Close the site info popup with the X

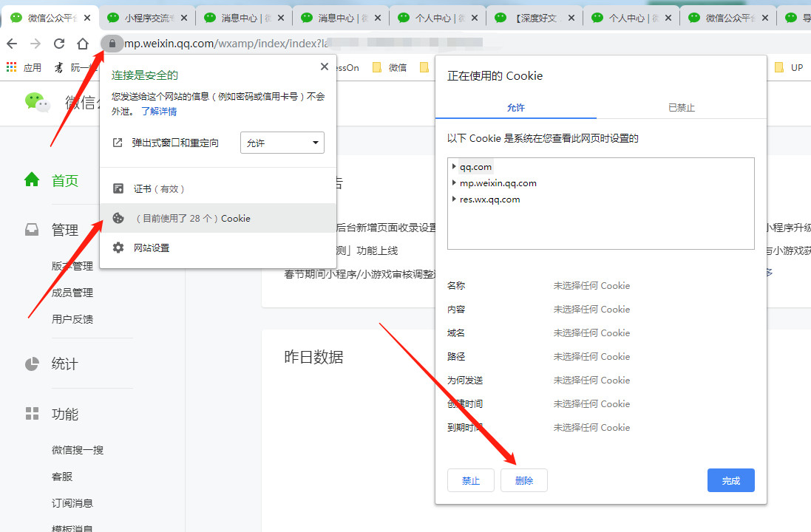pyautogui.click(x=325, y=66)
